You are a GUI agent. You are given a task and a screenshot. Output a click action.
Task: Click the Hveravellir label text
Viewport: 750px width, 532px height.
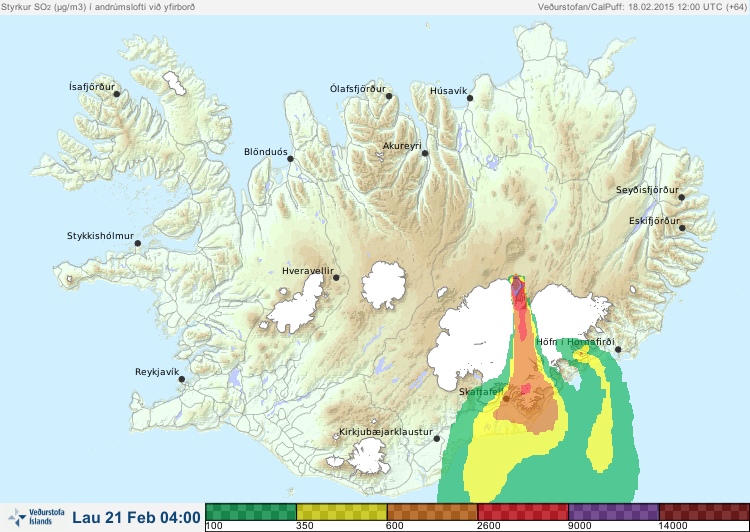click(x=308, y=271)
